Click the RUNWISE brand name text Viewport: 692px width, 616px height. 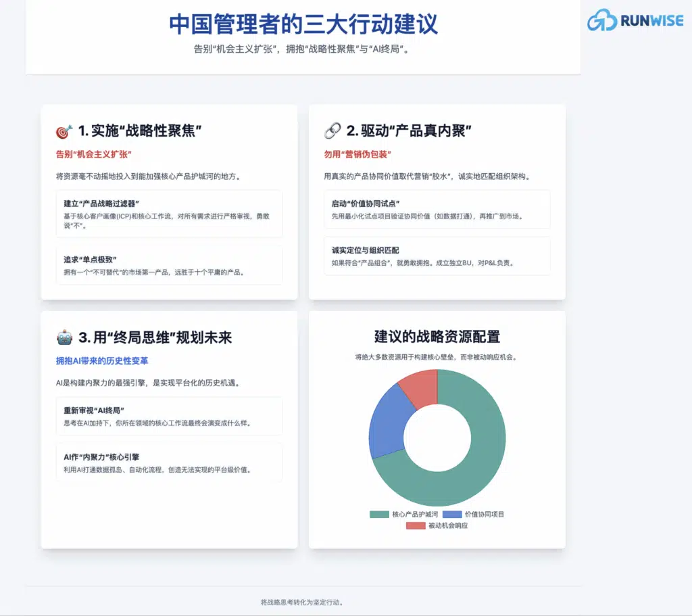pos(651,22)
